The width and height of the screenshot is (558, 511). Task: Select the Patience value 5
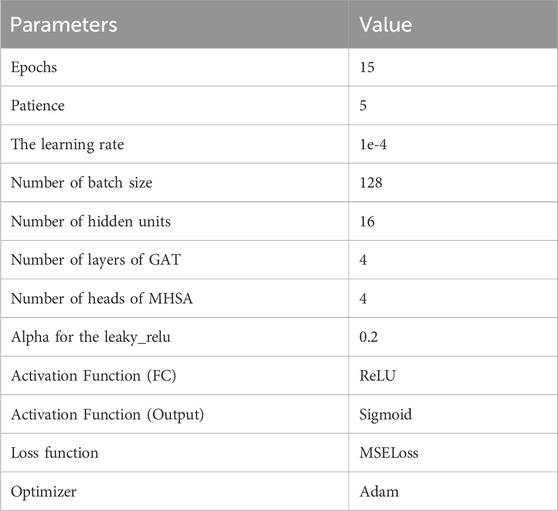[363, 106]
